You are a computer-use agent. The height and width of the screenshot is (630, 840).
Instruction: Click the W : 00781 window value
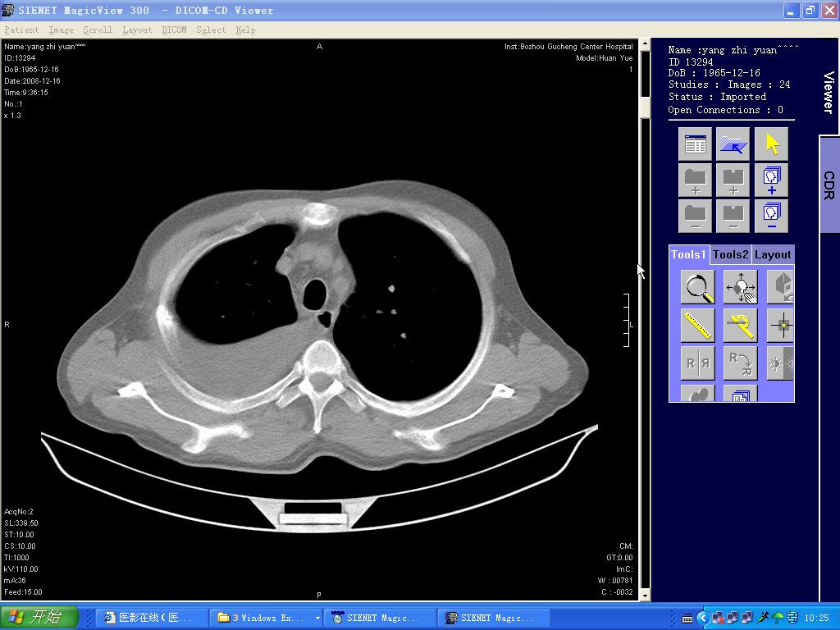point(615,581)
